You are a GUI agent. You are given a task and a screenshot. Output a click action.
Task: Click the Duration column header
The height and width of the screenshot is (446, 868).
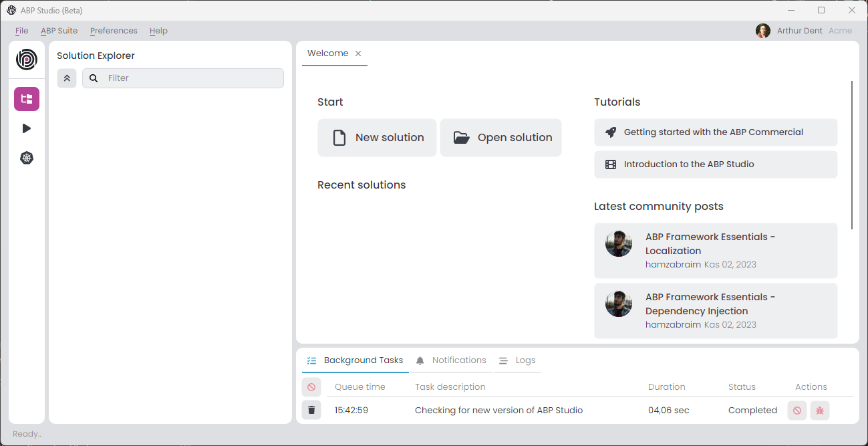click(667, 387)
